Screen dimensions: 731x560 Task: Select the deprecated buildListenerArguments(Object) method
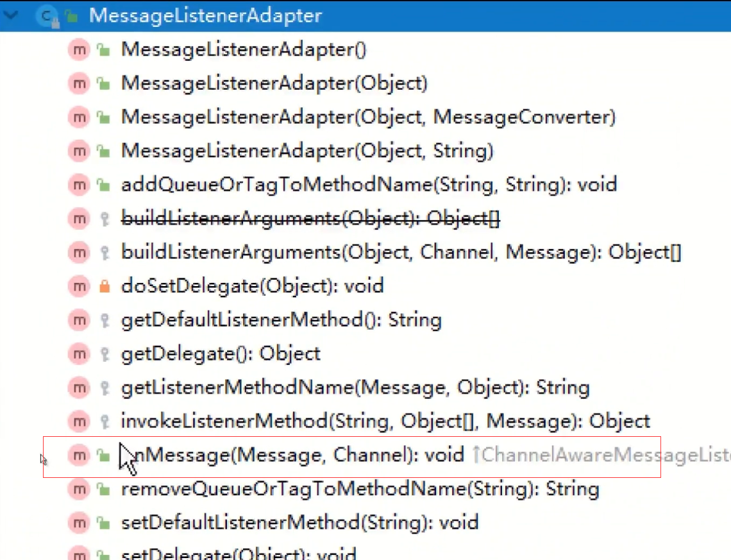(x=310, y=219)
